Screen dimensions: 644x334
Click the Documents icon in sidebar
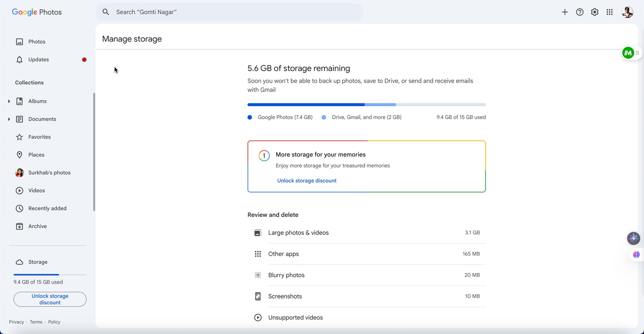pyautogui.click(x=19, y=119)
